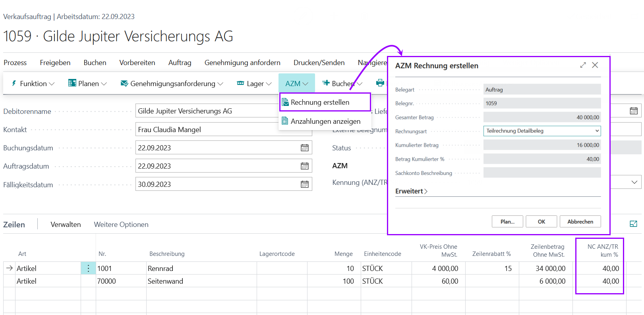The image size is (644, 315).
Task: Click item number 1001 cell
Action: [x=121, y=268]
